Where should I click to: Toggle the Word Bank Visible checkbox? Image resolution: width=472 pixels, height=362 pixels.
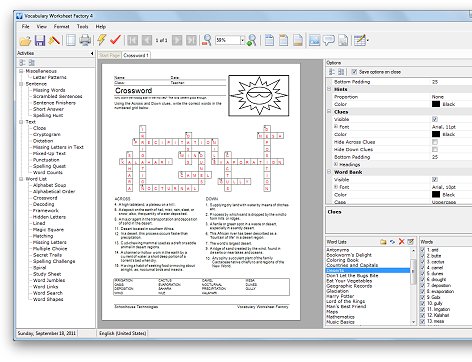click(435, 180)
